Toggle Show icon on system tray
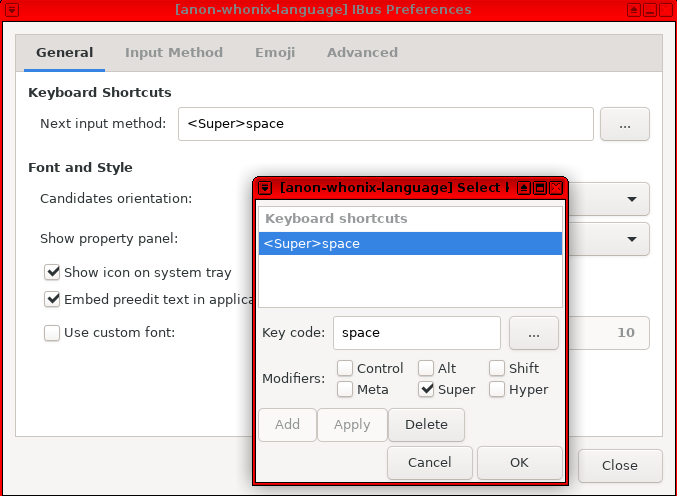677x496 pixels. (52, 272)
